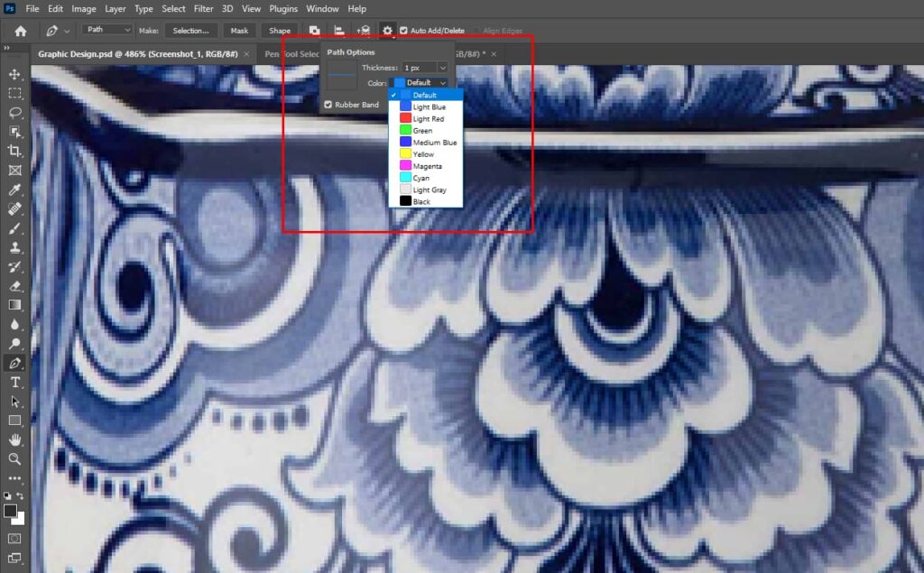Go to the Home screen icon

coord(21,31)
